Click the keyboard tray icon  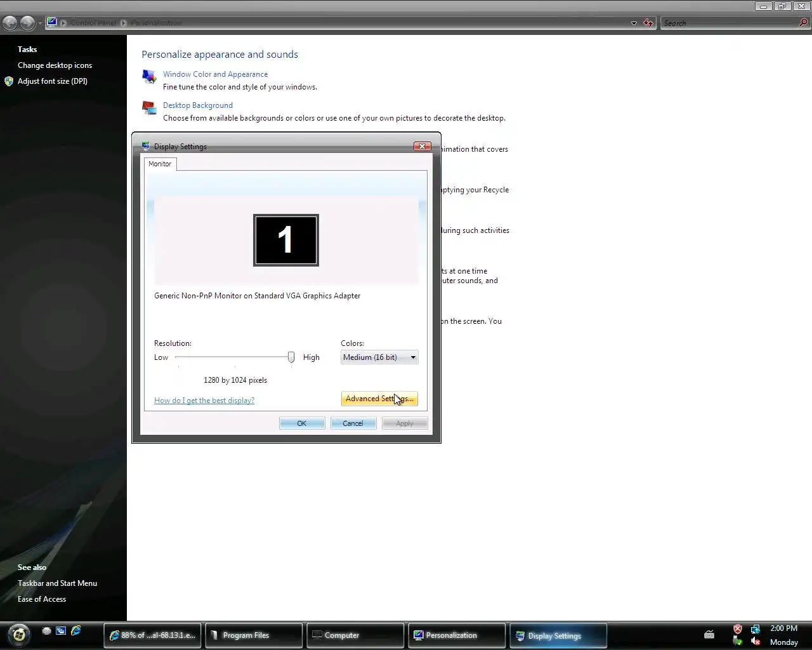[x=709, y=634]
